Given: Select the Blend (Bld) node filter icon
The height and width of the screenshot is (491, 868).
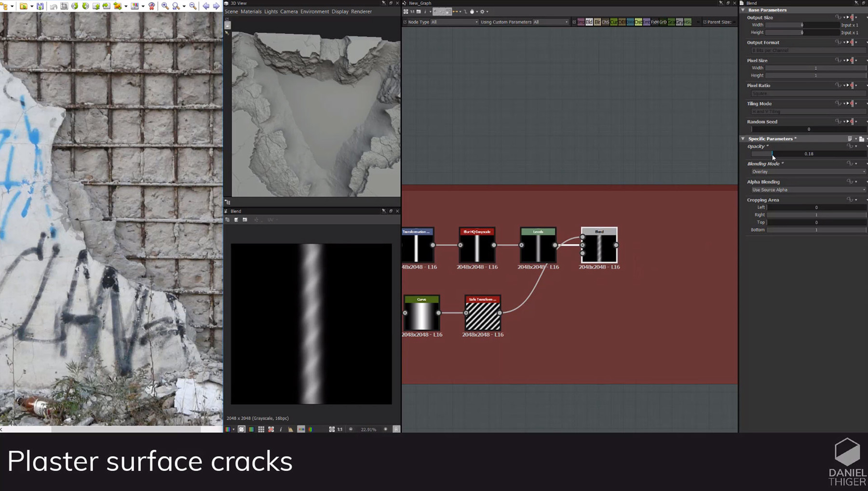Looking at the screenshot, I should (588, 22).
